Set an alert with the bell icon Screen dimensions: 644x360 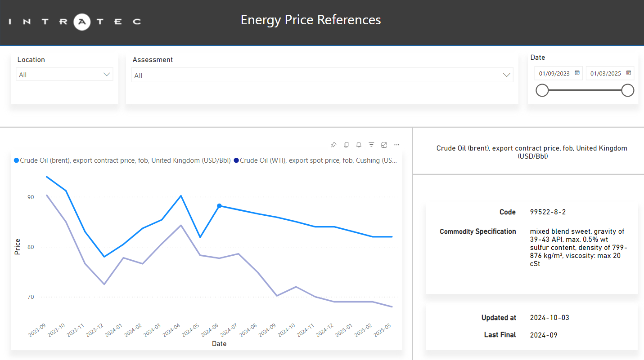pyautogui.click(x=359, y=145)
